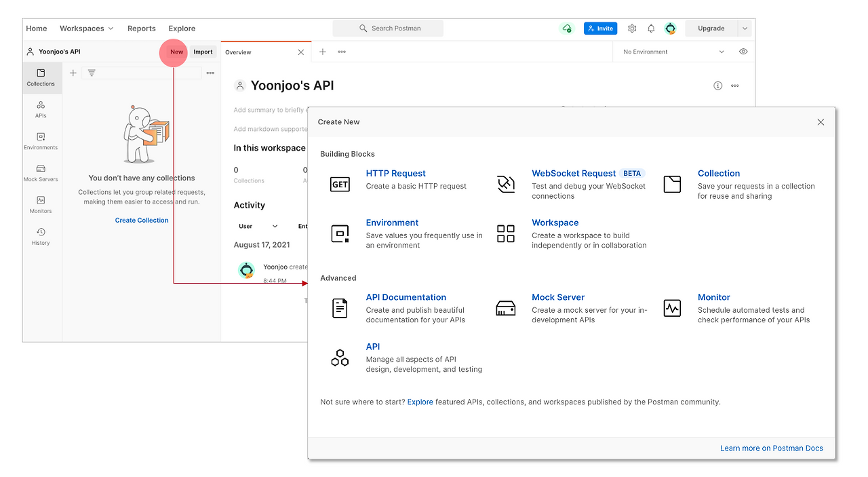The image size is (868, 477).
Task: Click API Documentation link
Action: [x=406, y=297]
